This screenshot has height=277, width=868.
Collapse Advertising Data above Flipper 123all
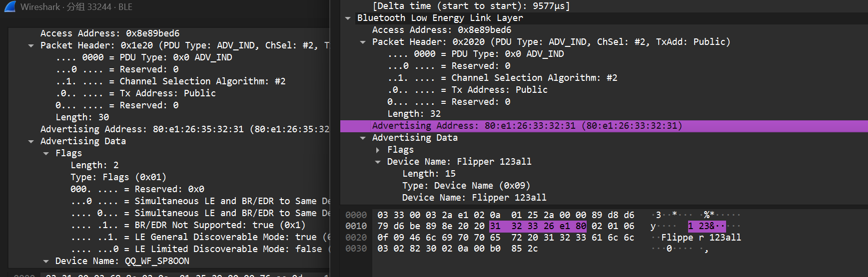point(363,138)
